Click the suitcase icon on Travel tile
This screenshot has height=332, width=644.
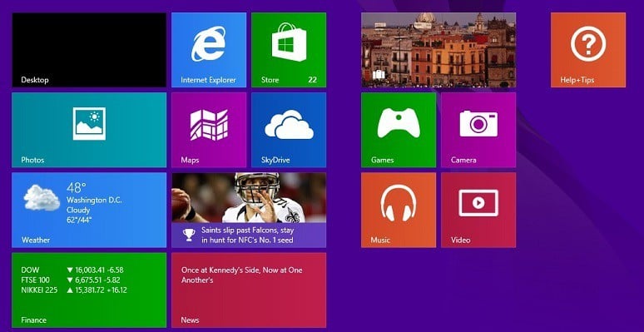[379, 74]
